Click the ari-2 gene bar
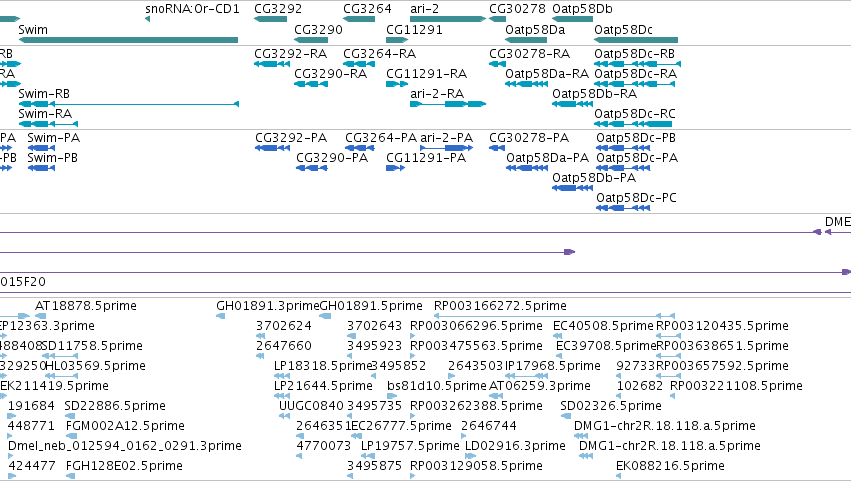The image size is (851, 481). [448, 19]
